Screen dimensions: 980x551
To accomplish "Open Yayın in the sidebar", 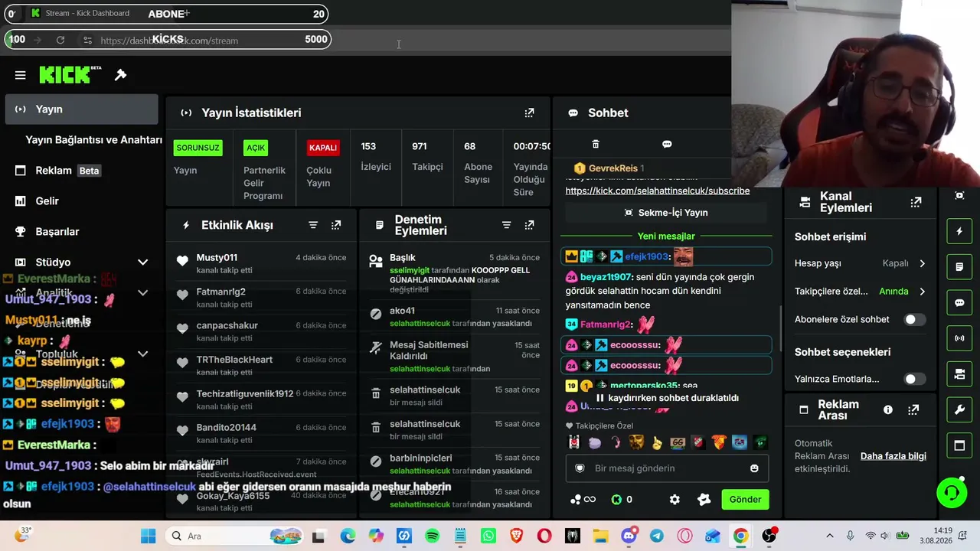I will pyautogui.click(x=81, y=109).
